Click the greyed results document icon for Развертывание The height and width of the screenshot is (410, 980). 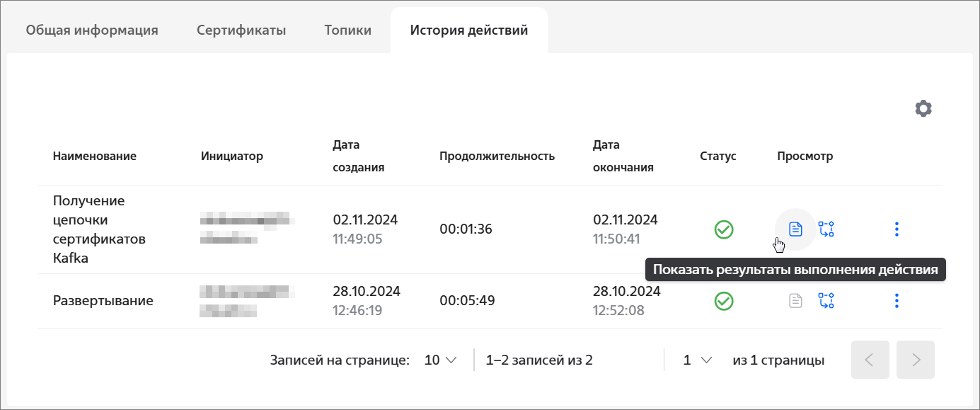796,301
